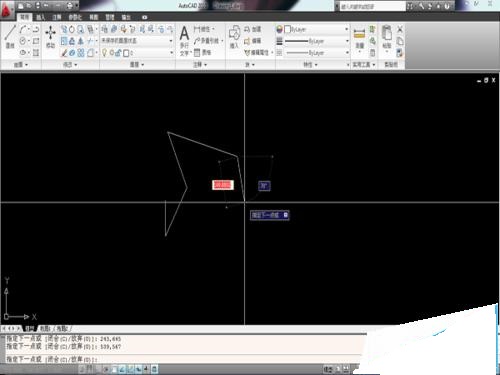The height and width of the screenshot is (375, 500).
Task: Switch to the Layout1 (布局1) drawing tab
Action: (45, 329)
